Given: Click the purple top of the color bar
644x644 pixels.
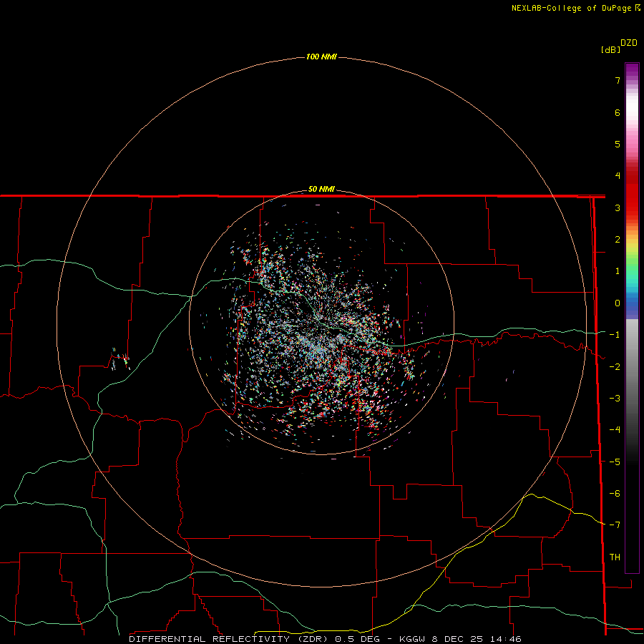Looking at the screenshot, I should 632,71.
